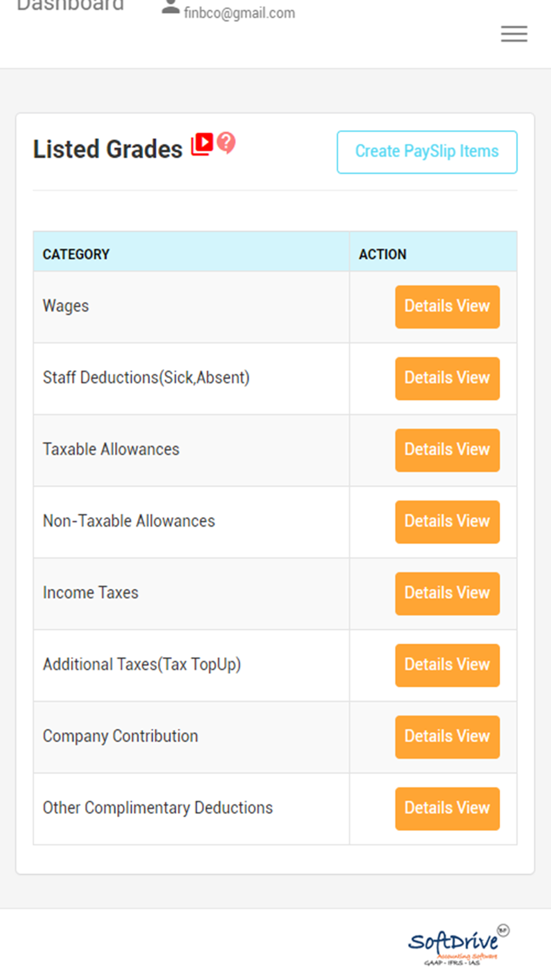This screenshot has height=980, width=551.
Task: View details of Other Complimentary Deductions
Action: coord(447,809)
